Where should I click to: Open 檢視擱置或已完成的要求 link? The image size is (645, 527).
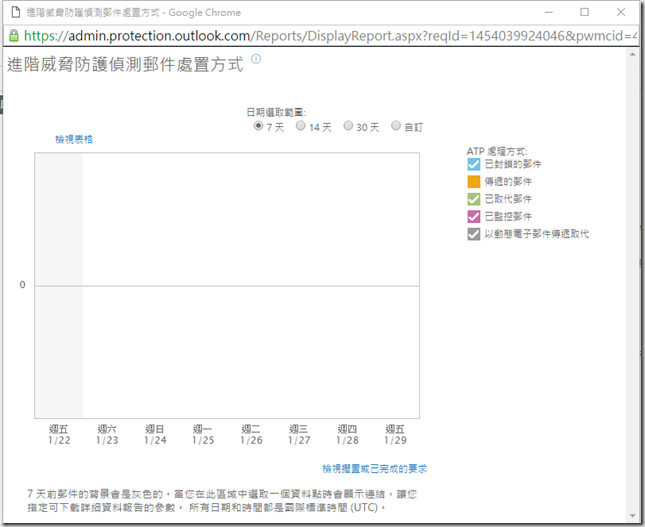click(x=374, y=468)
